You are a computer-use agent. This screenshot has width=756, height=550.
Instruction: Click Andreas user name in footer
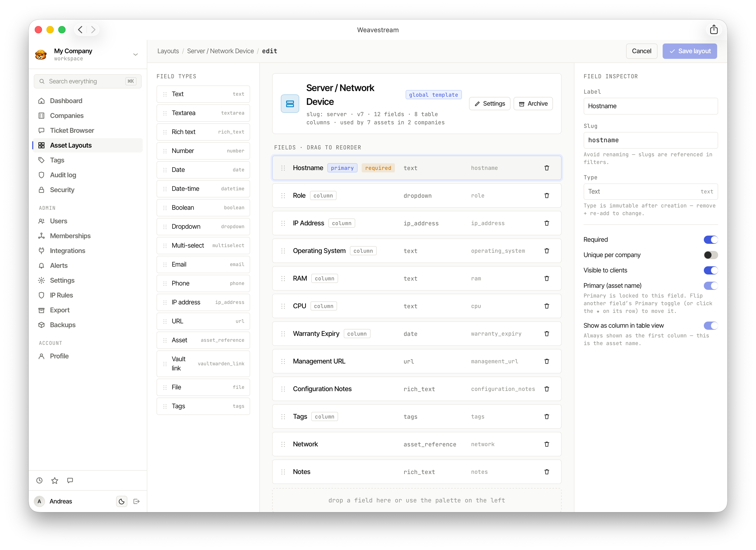pos(61,501)
